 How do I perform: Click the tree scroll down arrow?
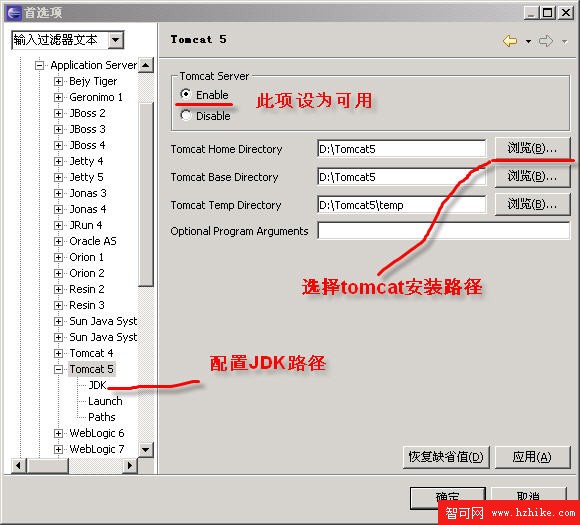[146, 450]
